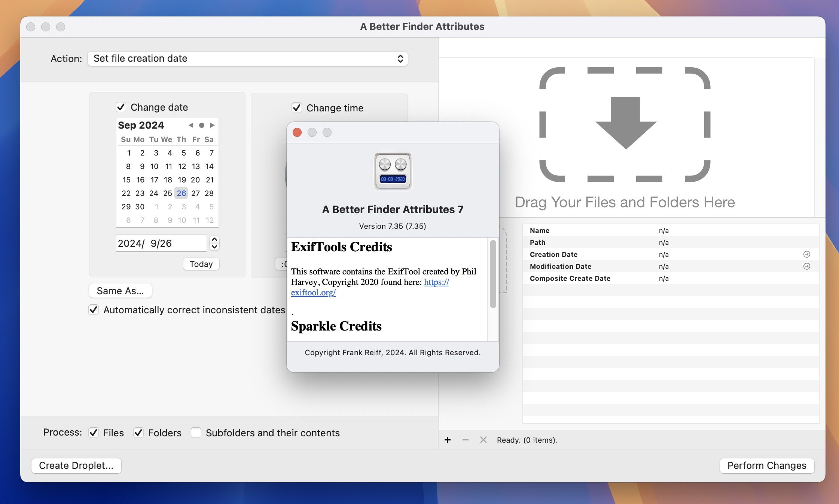This screenshot has width=839, height=504.
Task: Click the Create Droplet button
Action: pyautogui.click(x=76, y=465)
